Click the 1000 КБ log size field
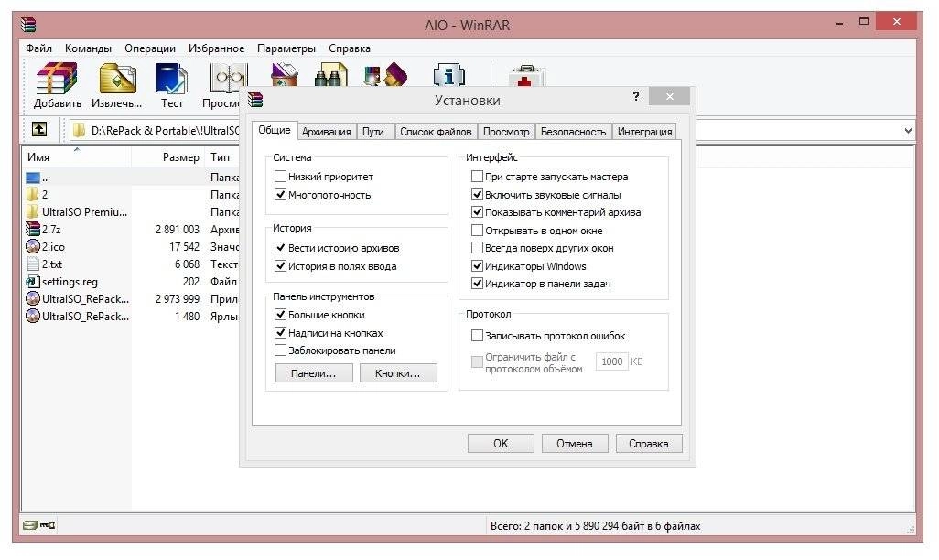The image size is (939, 560). point(611,361)
